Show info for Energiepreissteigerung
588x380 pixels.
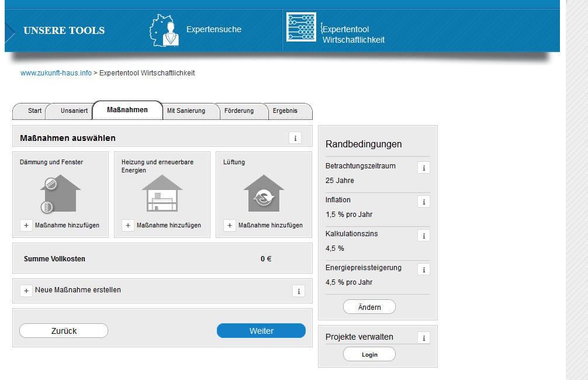tap(424, 270)
